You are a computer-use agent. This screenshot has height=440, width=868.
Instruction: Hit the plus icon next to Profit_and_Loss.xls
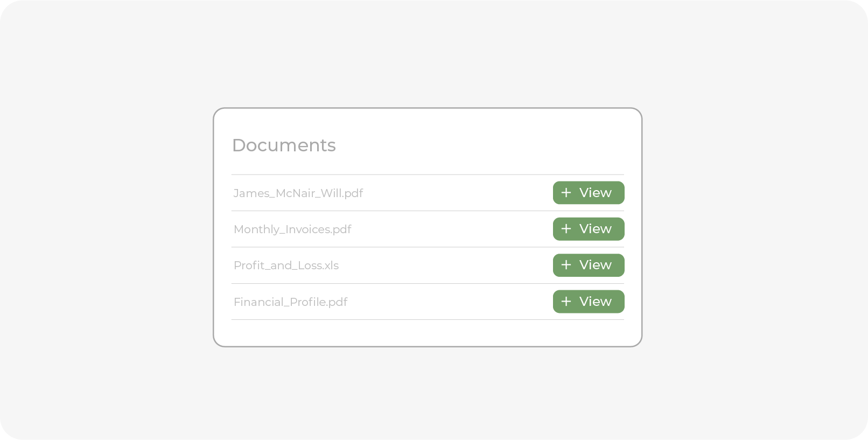tap(566, 265)
